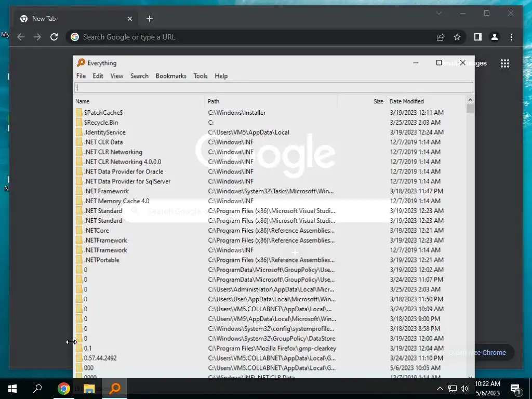Open Everything Help menu

point(221,76)
